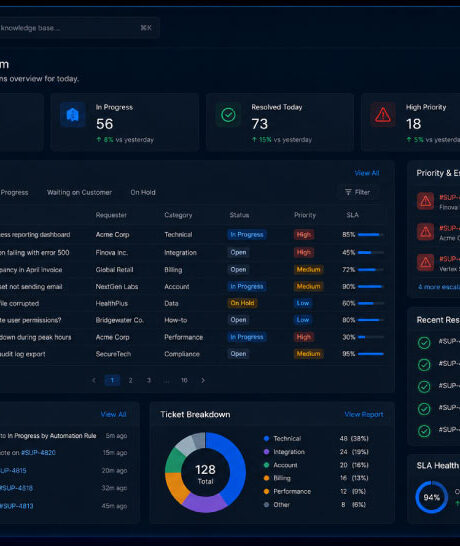Click the 45% SLA progress bar

pos(371,252)
